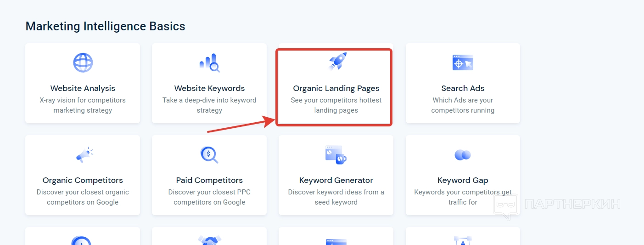This screenshot has width=644, height=245.
Task: Click 'Keywords your competitors get traffic for' text
Action: [x=463, y=197]
